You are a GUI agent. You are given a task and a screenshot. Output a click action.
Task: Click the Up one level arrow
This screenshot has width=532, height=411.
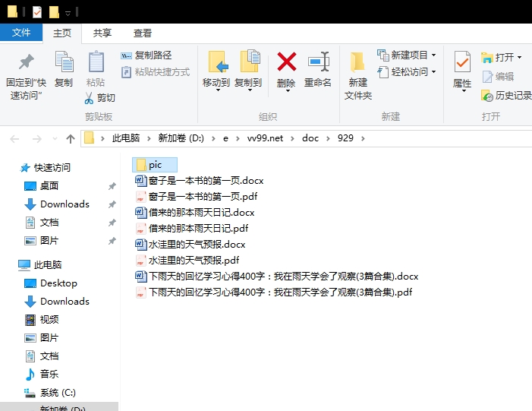pyautogui.click(x=71, y=138)
